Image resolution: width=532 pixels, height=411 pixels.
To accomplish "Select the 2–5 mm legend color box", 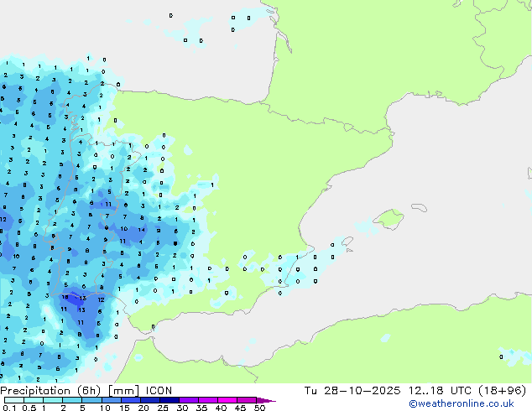I will point(72,400).
